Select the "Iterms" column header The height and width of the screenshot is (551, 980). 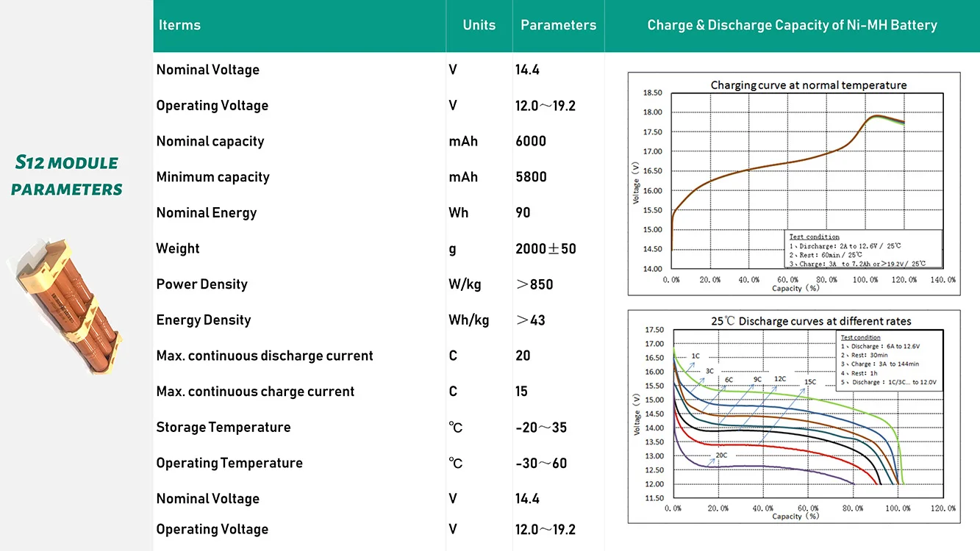pyautogui.click(x=179, y=25)
